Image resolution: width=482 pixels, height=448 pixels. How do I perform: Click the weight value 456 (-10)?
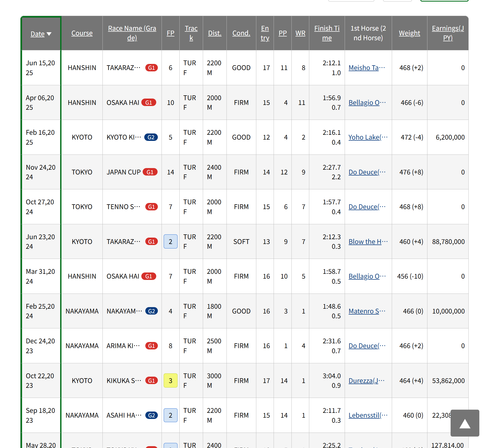(x=410, y=276)
